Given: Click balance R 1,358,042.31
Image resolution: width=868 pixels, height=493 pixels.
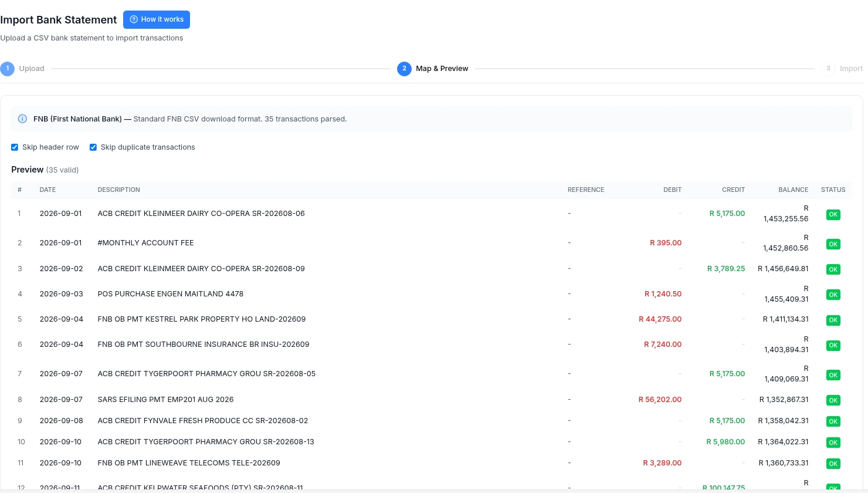Looking at the screenshot, I should (x=783, y=421).
